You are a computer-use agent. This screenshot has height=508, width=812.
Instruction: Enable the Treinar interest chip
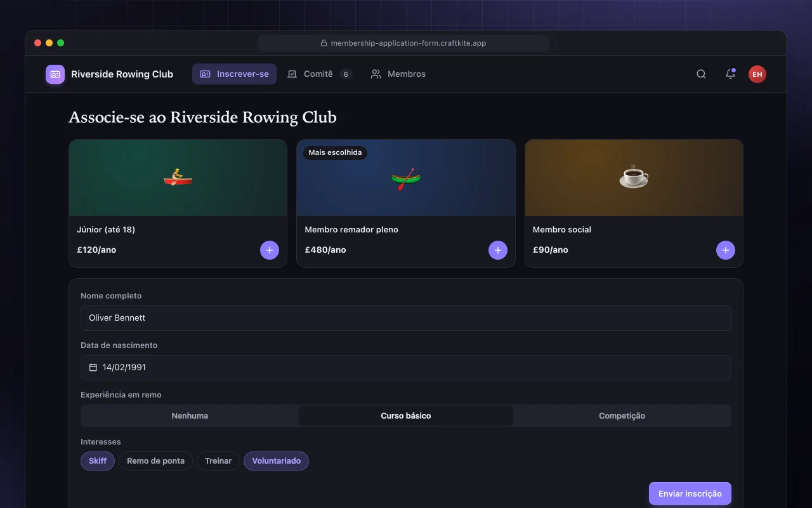coord(218,461)
